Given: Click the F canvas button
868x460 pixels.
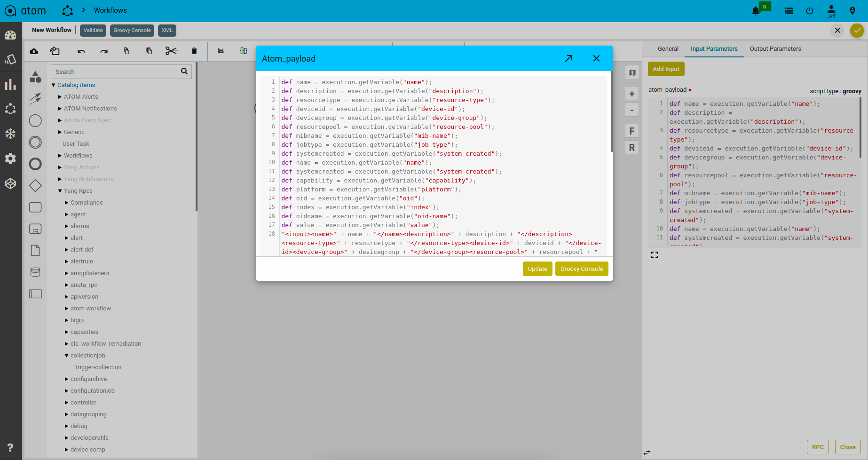Looking at the screenshot, I should pyautogui.click(x=632, y=131).
